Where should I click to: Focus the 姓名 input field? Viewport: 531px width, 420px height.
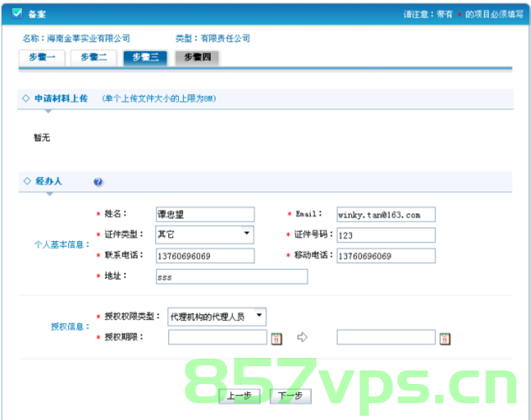coord(205,214)
